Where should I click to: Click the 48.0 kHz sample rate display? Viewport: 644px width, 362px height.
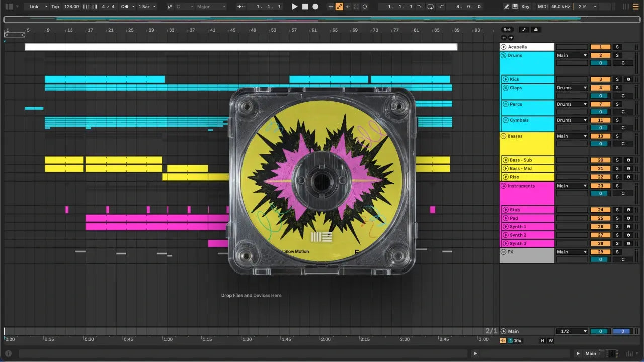[x=561, y=7]
